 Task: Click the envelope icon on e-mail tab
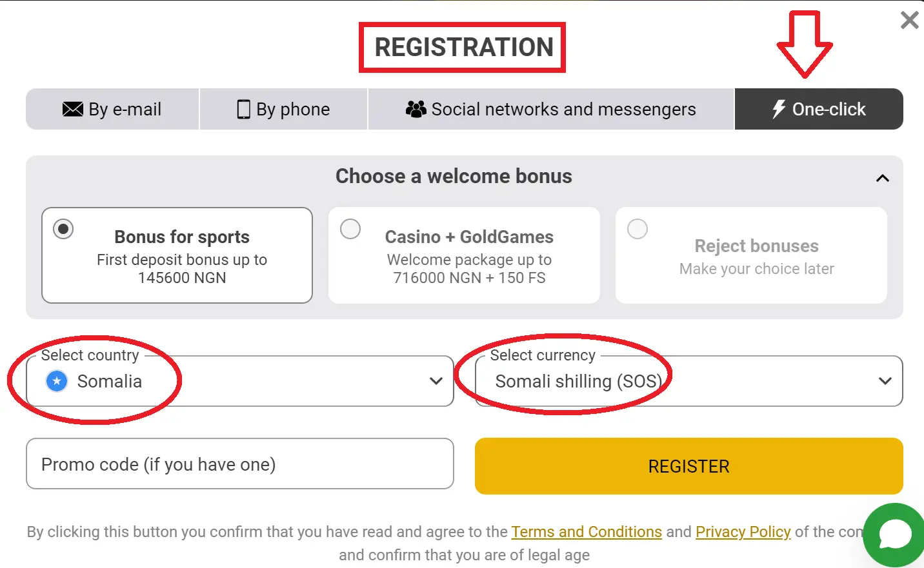[x=72, y=109]
